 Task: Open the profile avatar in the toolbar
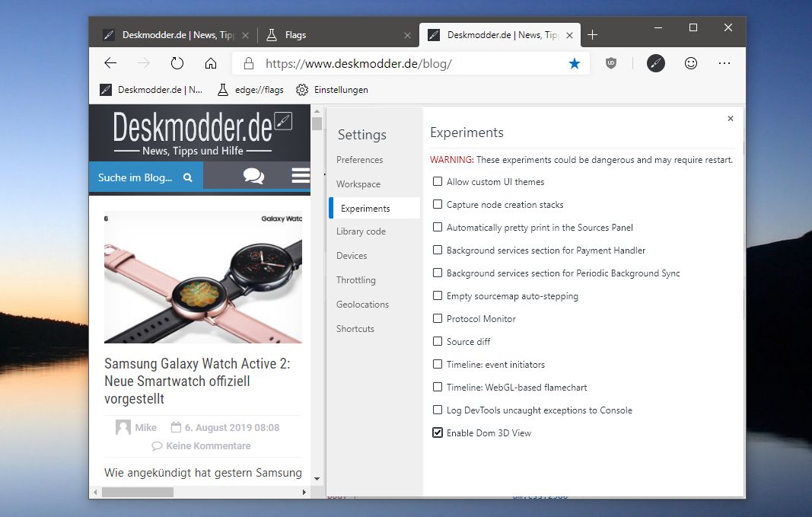655,63
